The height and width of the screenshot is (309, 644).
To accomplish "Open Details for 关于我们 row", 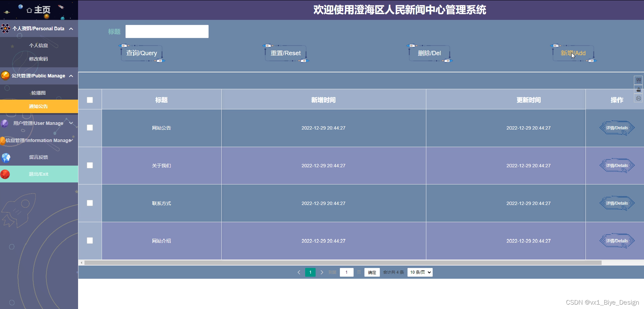I will (x=617, y=166).
